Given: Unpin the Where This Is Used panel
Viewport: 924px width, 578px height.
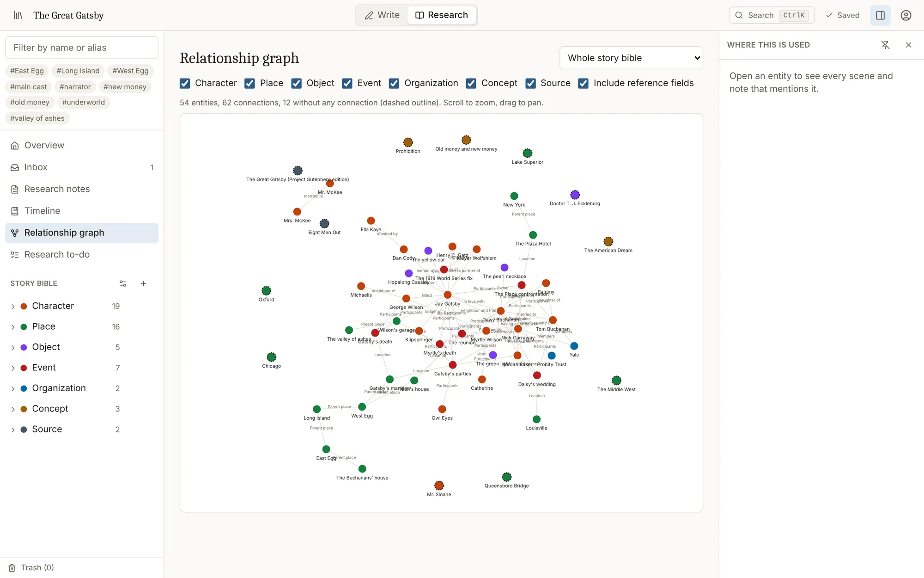Looking at the screenshot, I should coord(885,45).
